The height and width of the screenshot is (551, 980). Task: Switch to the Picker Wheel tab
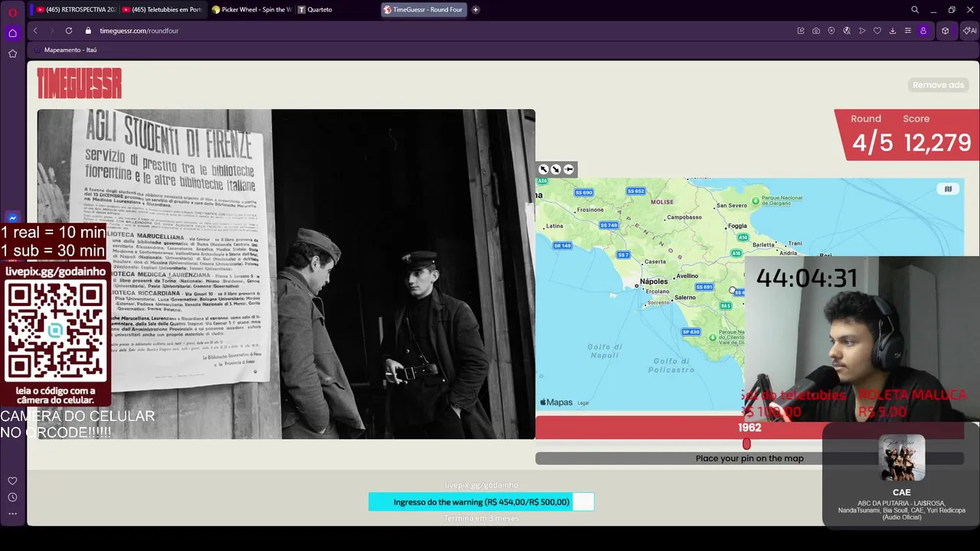pyautogui.click(x=251, y=10)
